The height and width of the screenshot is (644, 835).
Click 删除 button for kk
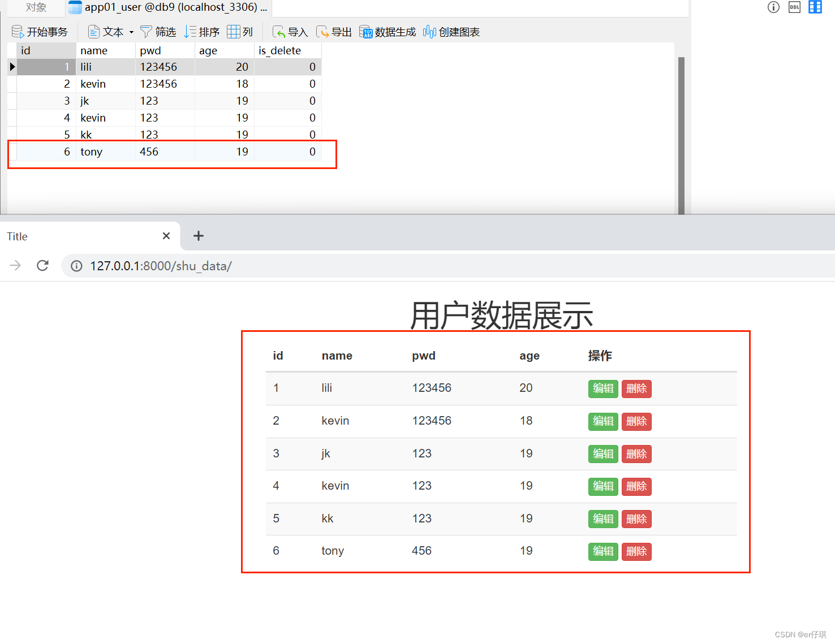click(x=636, y=519)
